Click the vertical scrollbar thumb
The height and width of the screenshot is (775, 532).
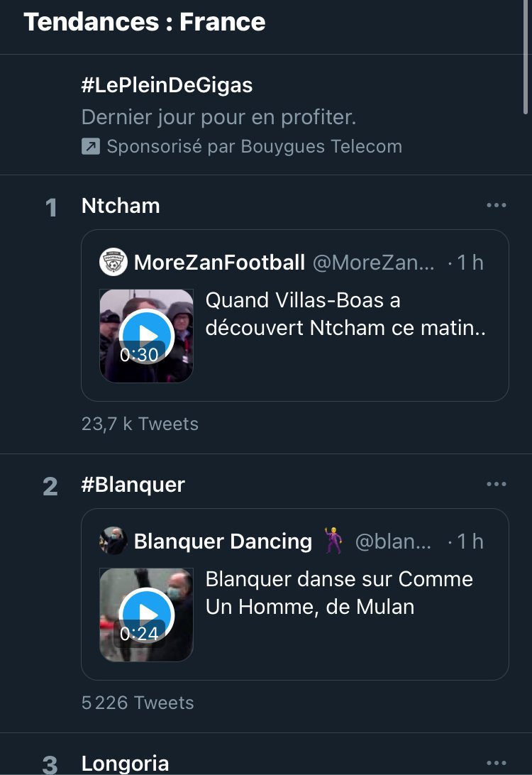526,57
